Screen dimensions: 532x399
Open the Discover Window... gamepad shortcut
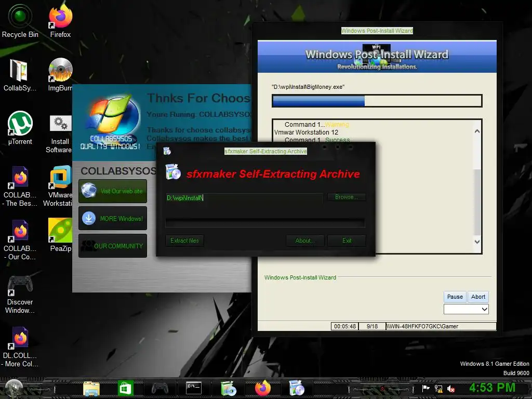pyautogui.click(x=20, y=295)
